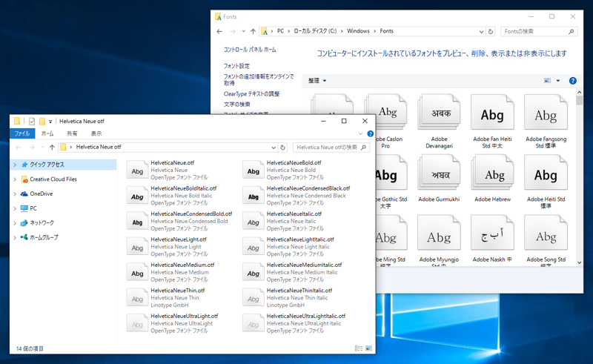The height and width of the screenshot is (364, 593).
Task: Select ホームグループ in navigation pane
Action: 44,238
